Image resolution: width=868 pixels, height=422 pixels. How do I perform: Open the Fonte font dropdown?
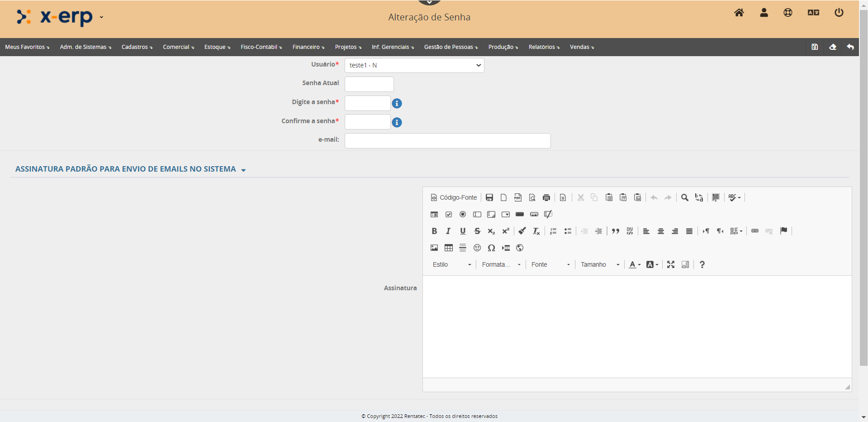click(x=550, y=264)
